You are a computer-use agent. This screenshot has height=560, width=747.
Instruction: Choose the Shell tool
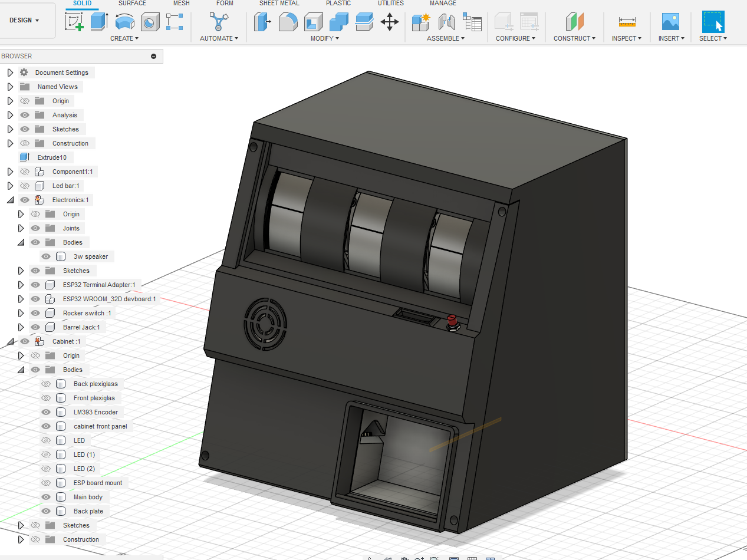pyautogui.click(x=313, y=22)
